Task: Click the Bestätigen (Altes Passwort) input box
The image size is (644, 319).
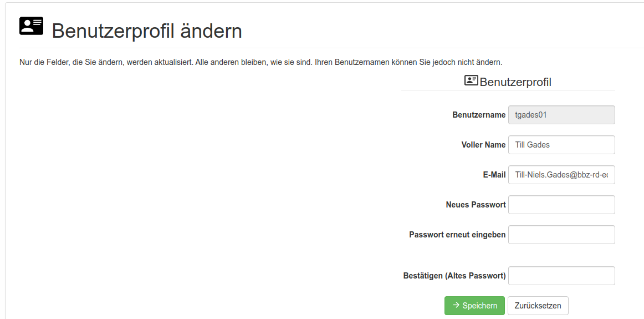Action: (x=561, y=276)
